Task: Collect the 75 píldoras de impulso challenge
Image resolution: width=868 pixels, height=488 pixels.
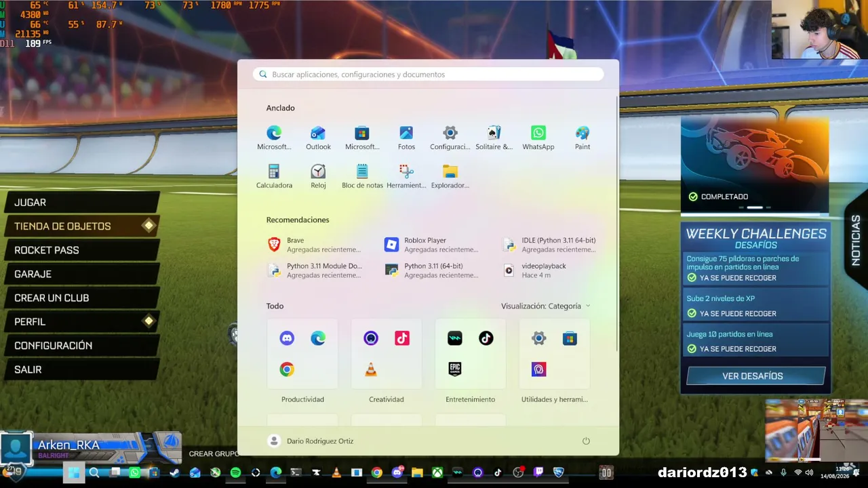Action: click(x=755, y=268)
